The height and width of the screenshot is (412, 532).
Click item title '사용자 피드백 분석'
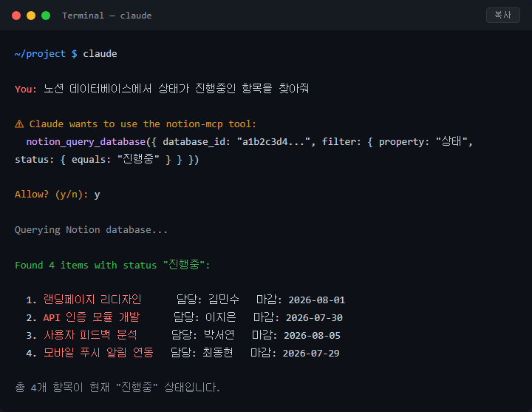click(x=90, y=335)
